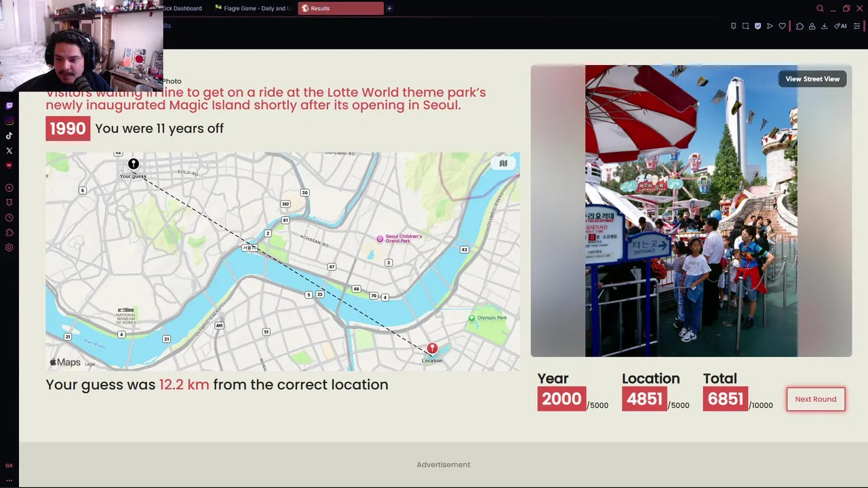Switch to the Kick Dashboard tab

[x=181, y=8]
